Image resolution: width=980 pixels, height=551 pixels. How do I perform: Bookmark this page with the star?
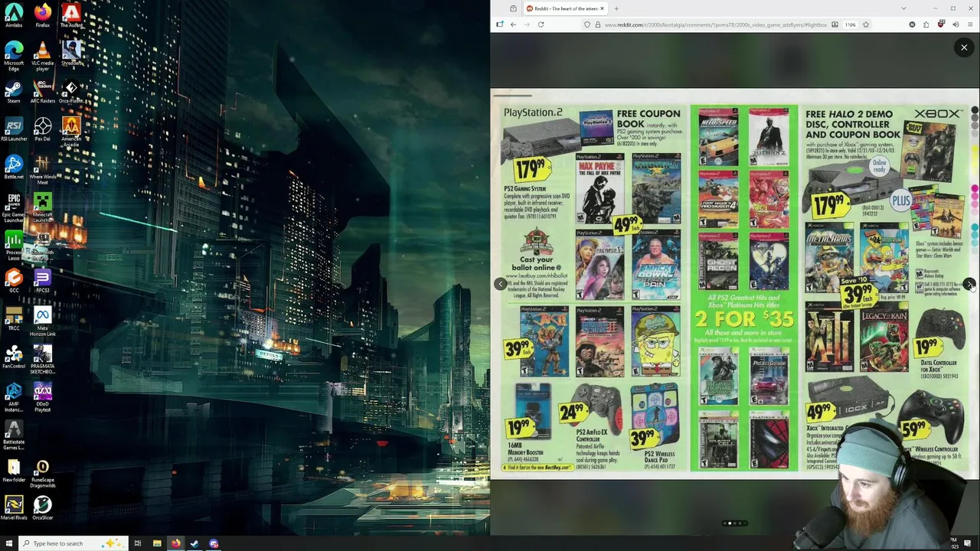(x=866, y=24)
